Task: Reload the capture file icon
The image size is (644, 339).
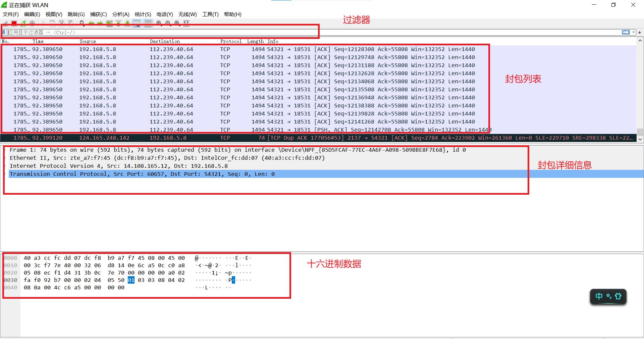Action: (71, 23)
